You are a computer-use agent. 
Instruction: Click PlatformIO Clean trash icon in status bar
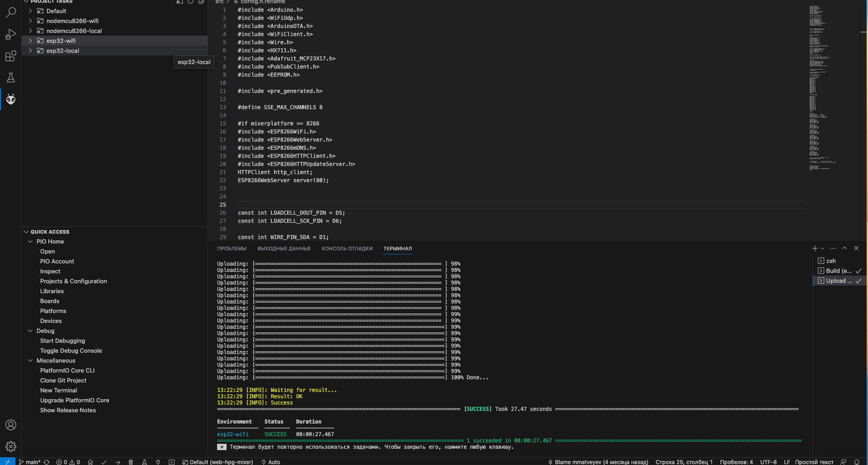pos(131,462)
